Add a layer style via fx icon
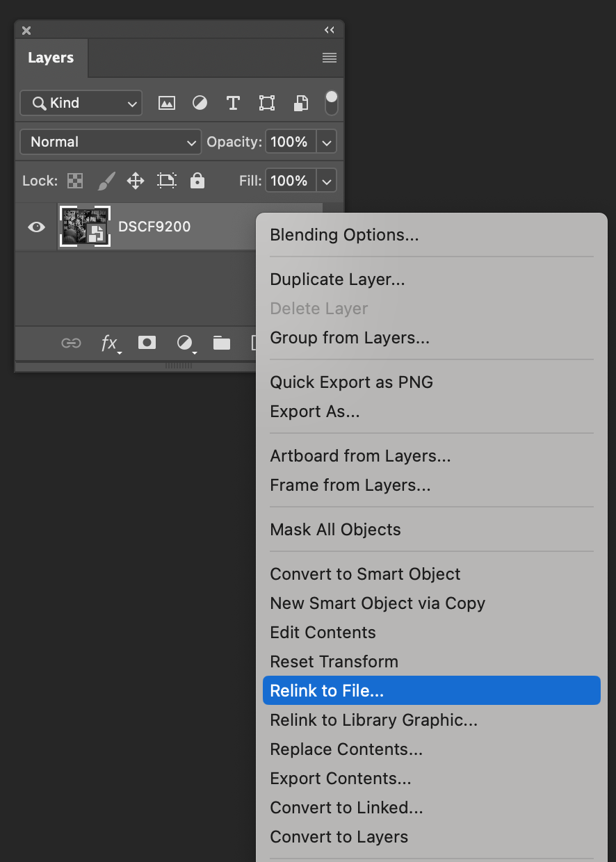 click(x=110, y=343)
